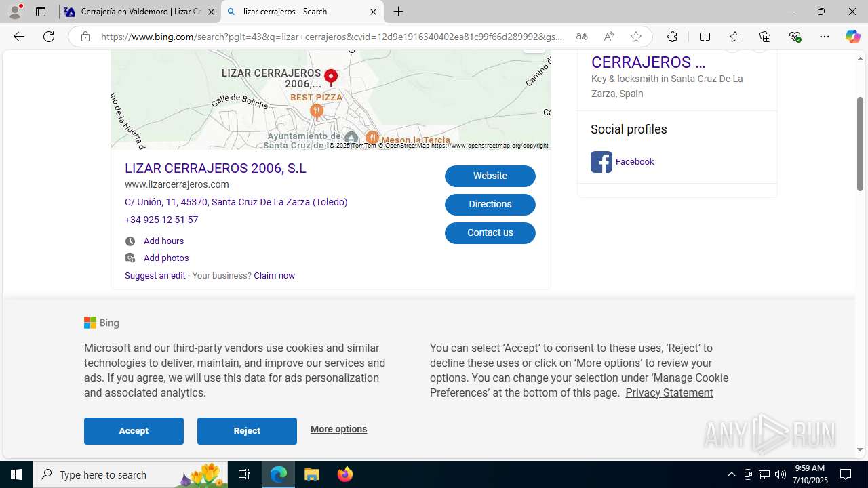868x488 pixels.
Task: Close the Cerrajería en Valdemoro tab
Action: pos(211,12)
